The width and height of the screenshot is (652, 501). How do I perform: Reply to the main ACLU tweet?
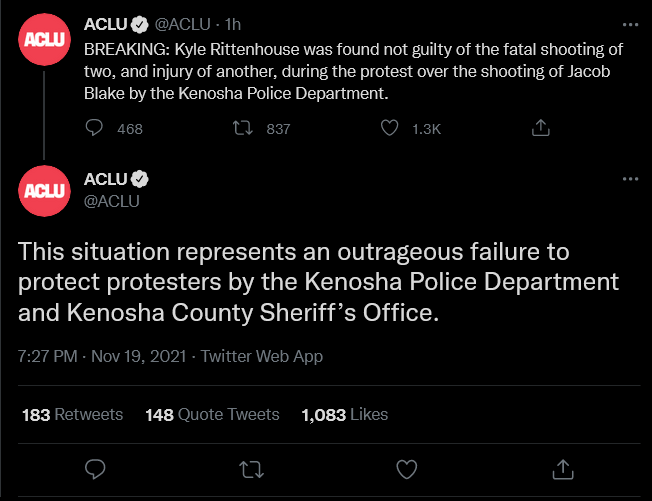(95, 468)
